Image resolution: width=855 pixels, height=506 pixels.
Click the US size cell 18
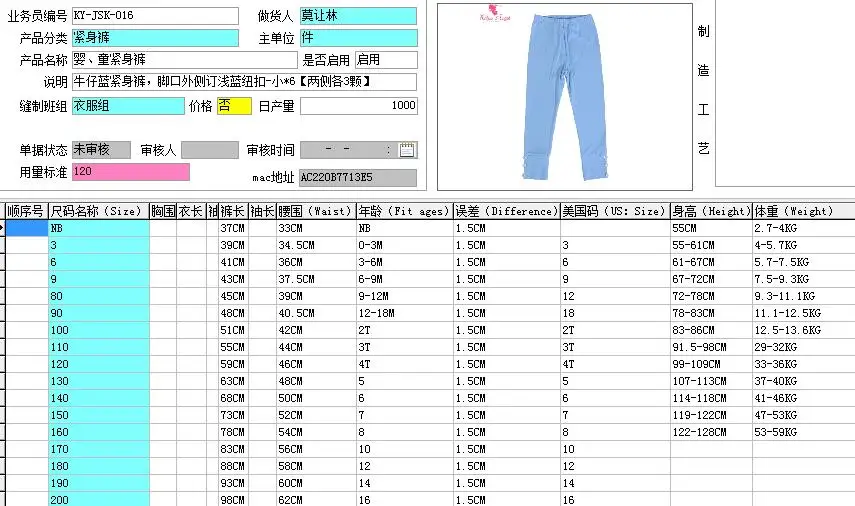click(x=615, y=313)
